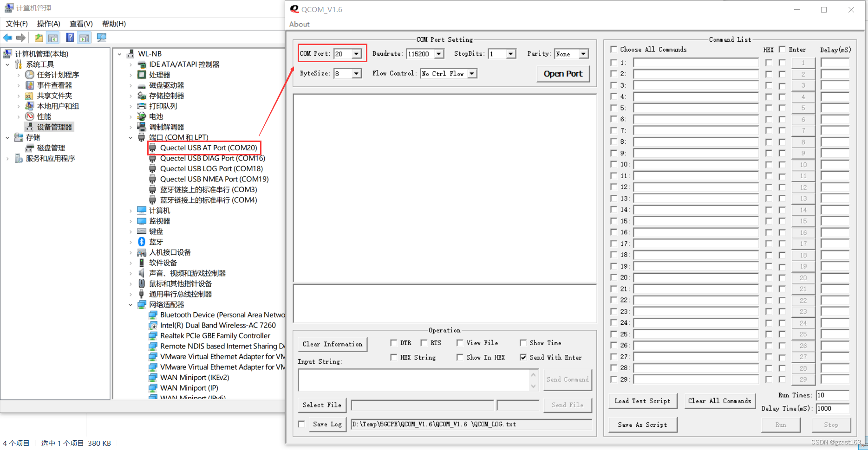The height and width of the screenshot is (450, 868).
Task: Toggle the Show/Hide Console Tree toolbar icon
Action: (x=53, y=38)
